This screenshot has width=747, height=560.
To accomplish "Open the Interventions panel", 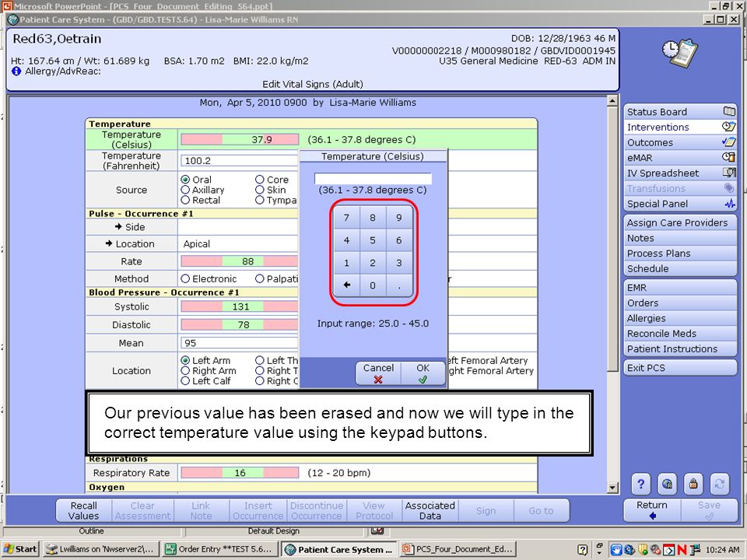I will tap(680, 127).
